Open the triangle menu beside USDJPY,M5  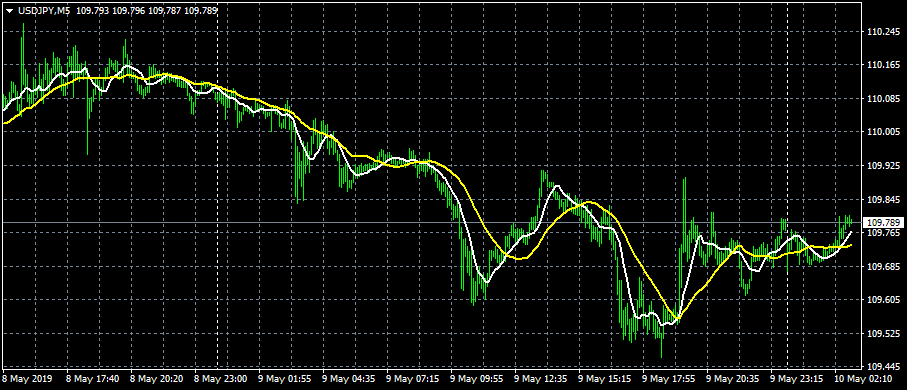click(9, 10)
